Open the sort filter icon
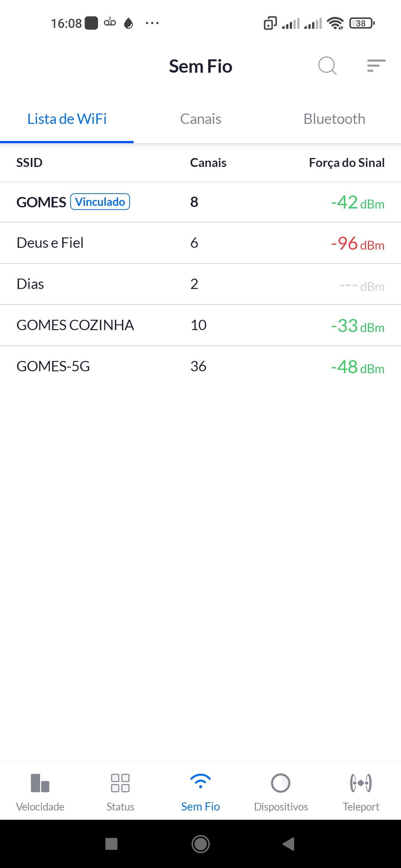 [376, 66]
